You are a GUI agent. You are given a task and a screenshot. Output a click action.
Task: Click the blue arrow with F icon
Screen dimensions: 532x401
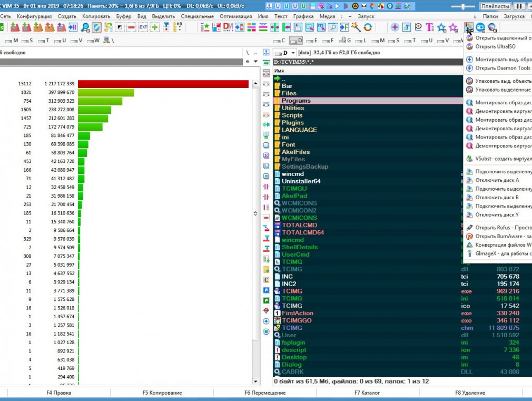pyautogui.click(x=344, y=27)
